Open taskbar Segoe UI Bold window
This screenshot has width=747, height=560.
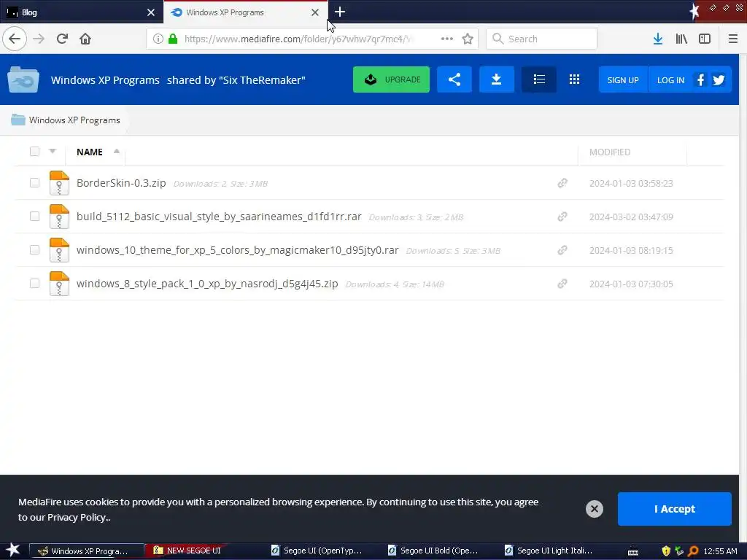coord(435,551)
